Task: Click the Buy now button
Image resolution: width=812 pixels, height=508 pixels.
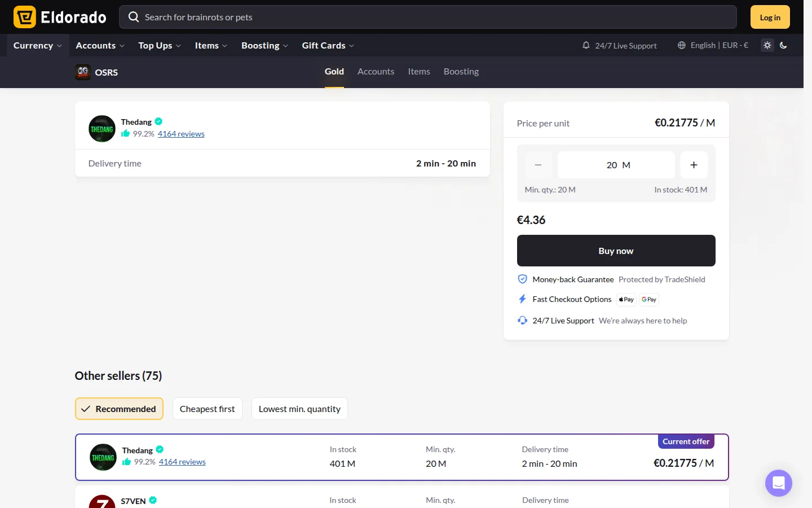Action: pyautogui.click(x=616, y=251)
